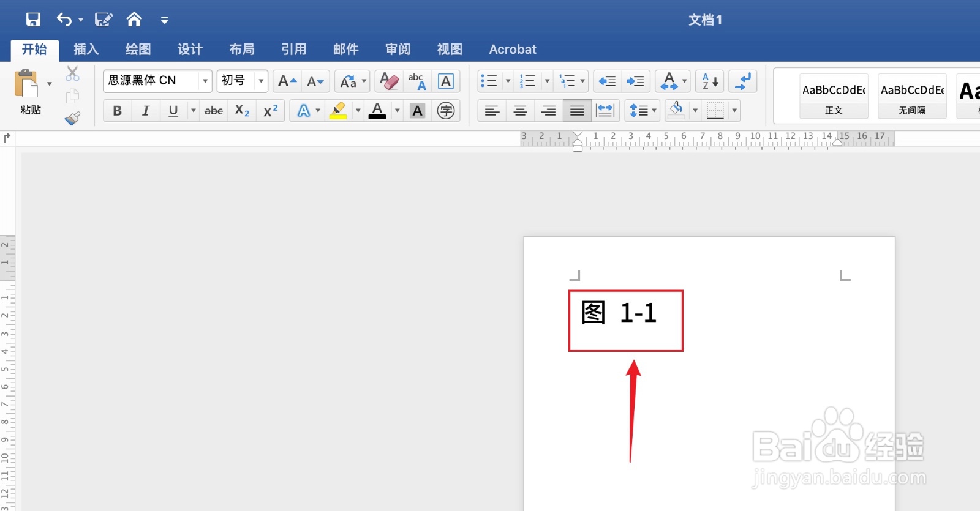Toggle Character Shading
Screen dimensions: 980x511
coord(418,111)
